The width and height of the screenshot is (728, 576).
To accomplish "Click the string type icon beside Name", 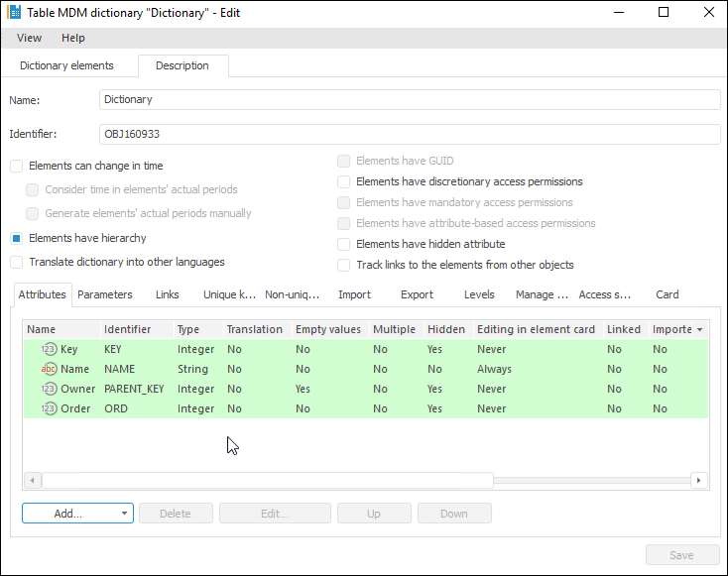I will tap(49, 369).
